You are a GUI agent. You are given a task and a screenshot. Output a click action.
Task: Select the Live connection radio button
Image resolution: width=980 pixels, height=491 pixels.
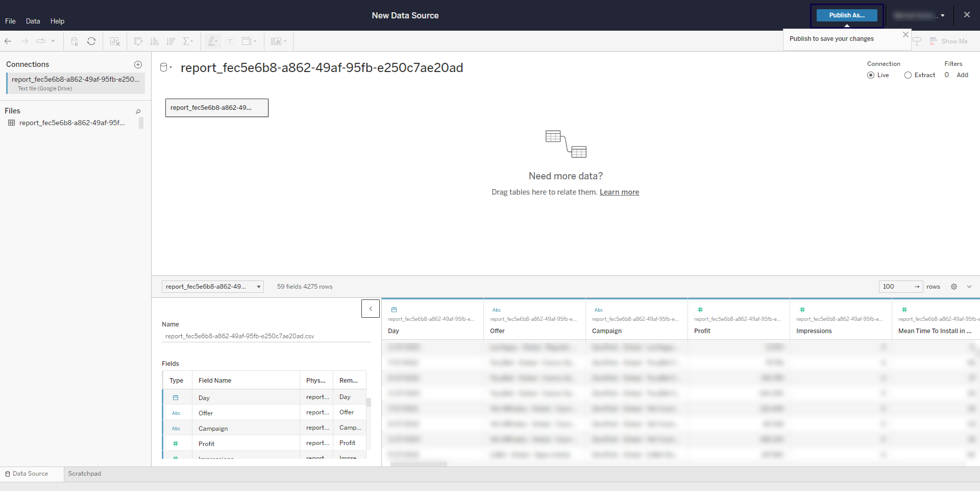point(871,75)
